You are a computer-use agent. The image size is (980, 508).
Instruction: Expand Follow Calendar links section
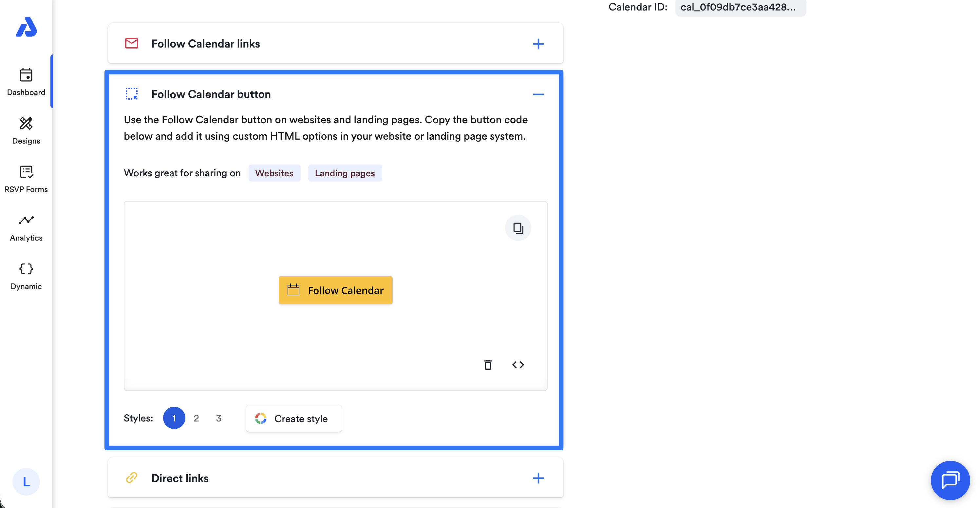point(538,44)
